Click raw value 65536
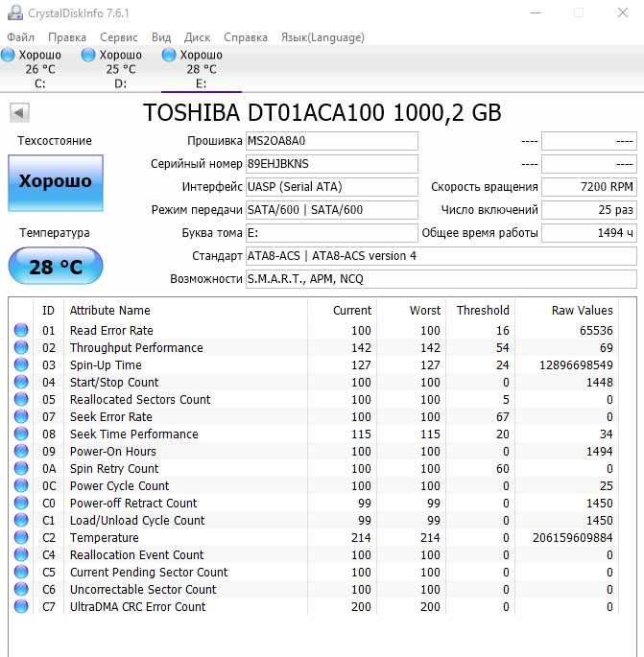 point(596,331)
